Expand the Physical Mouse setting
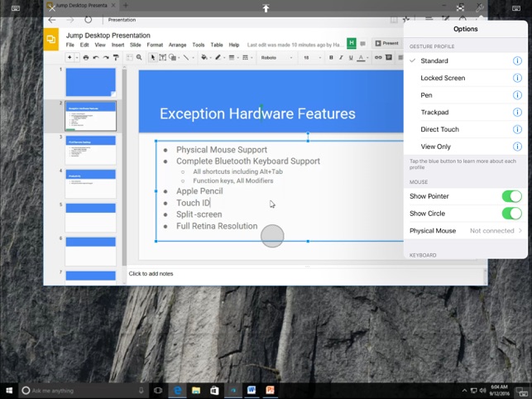The height and width of the screenshot is (399, 532). 465,231
